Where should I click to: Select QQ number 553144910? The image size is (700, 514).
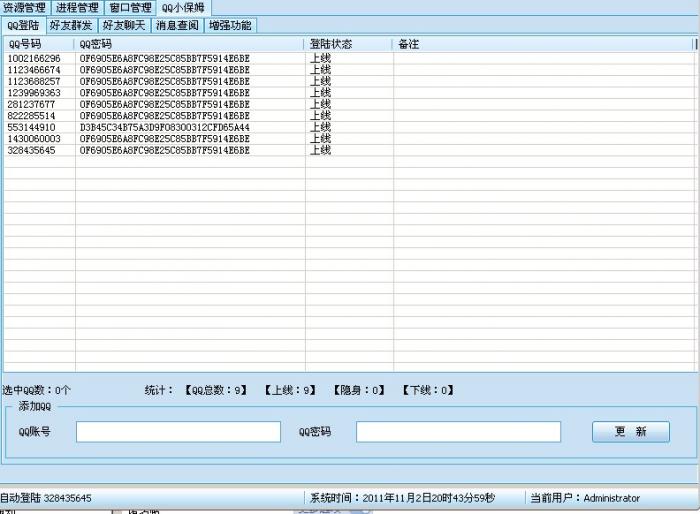click(x=31, y=127)
